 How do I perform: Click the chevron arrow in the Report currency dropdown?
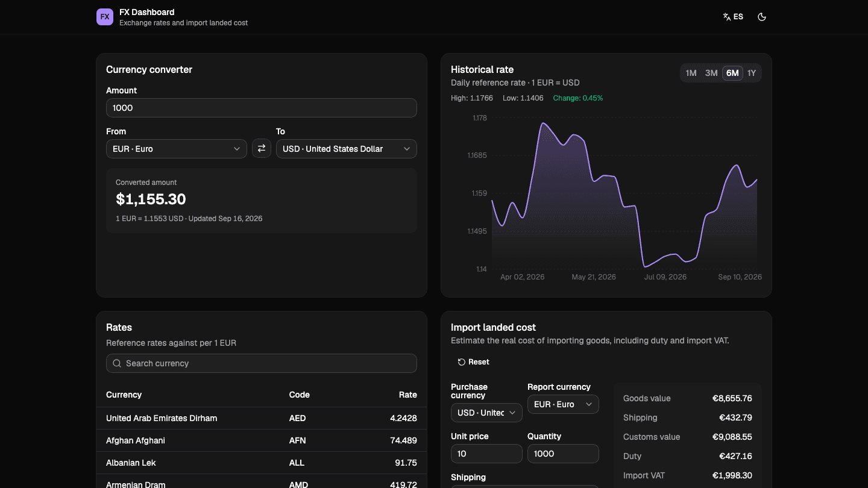coord(589,404)
